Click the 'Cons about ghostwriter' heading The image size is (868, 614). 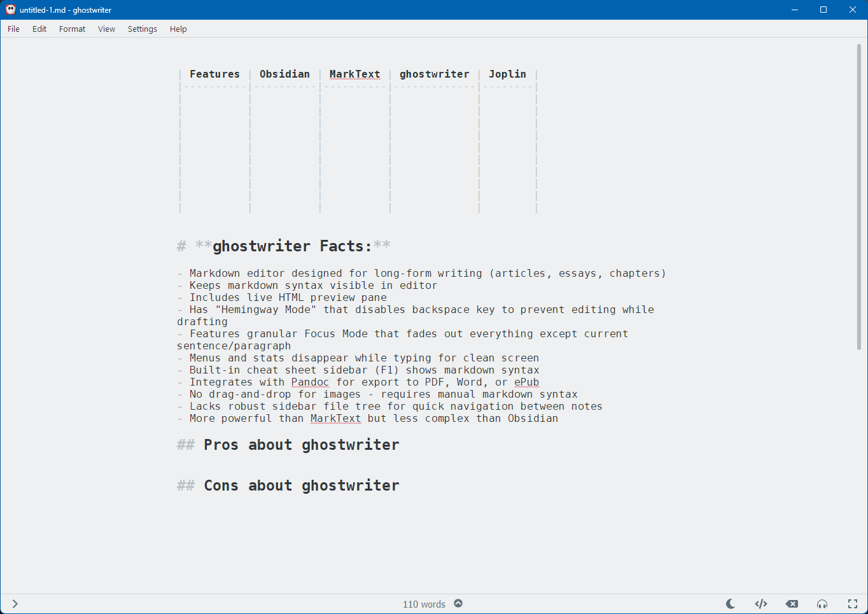[x=302, y=485]
